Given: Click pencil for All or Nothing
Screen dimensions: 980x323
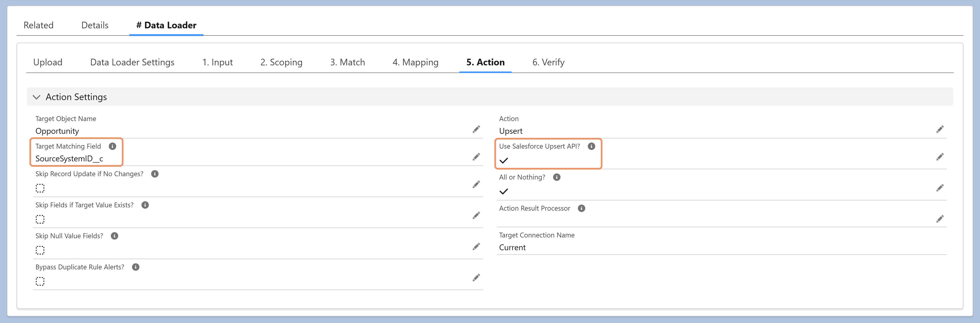Looking at the screenshot, I should (x=940, y=188).
